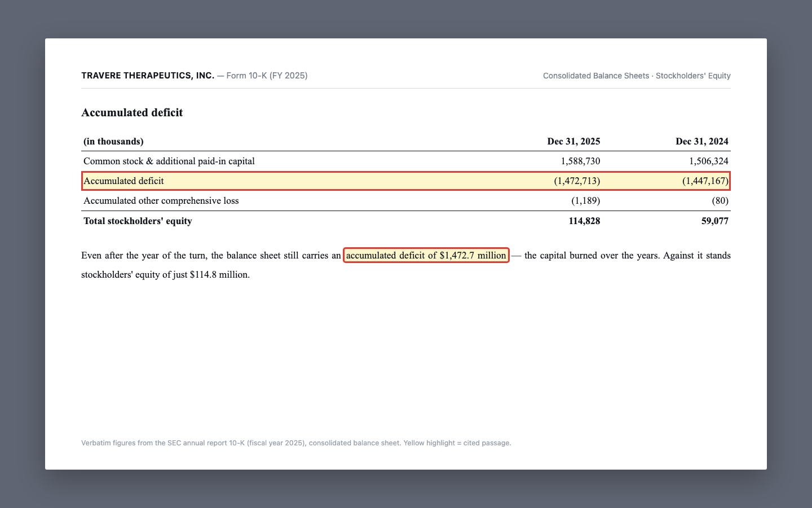812x508 pixels.
Task: Select the 1,506,324 paid-in capital value
Action: click(x=709, y=161)
